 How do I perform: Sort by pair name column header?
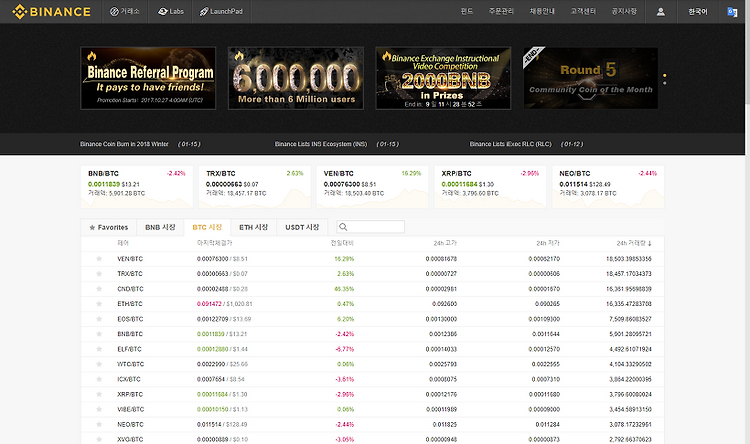pyautogui.click(x=123, y=243)
